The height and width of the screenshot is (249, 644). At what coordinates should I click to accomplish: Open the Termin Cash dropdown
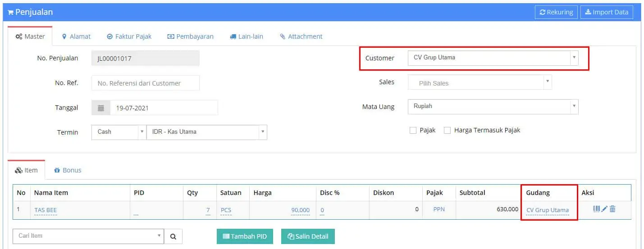pos(119,132)
